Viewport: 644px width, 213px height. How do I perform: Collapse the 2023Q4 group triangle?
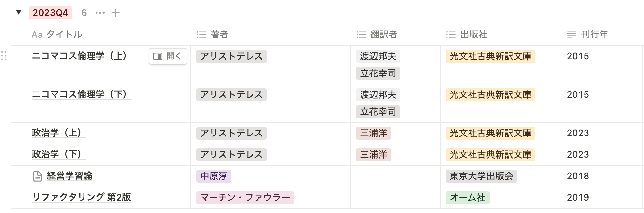pyautogui.click(x=19, y=13)
